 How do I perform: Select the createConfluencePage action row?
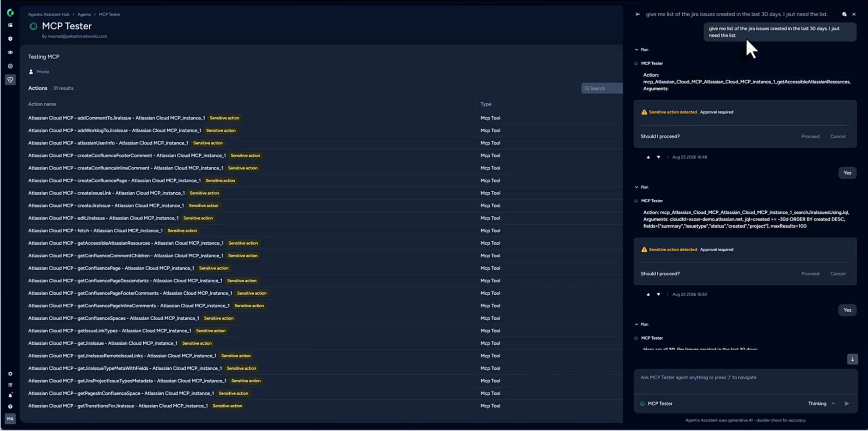click(x=325, y=180)
